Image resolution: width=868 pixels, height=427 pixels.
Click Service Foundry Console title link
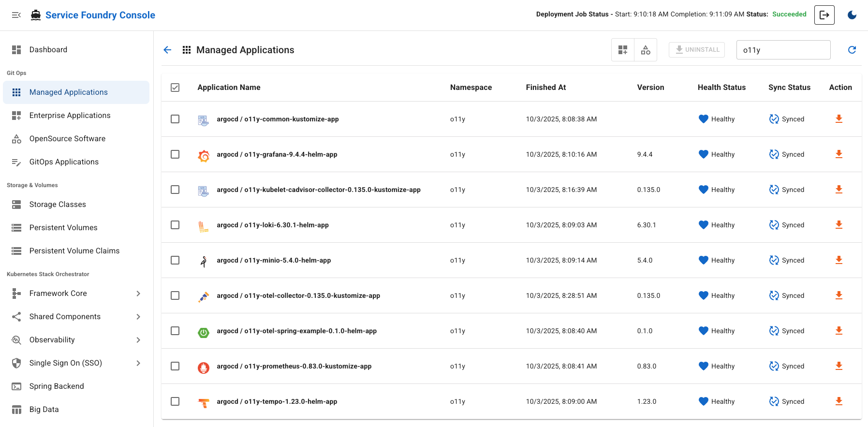100,15
